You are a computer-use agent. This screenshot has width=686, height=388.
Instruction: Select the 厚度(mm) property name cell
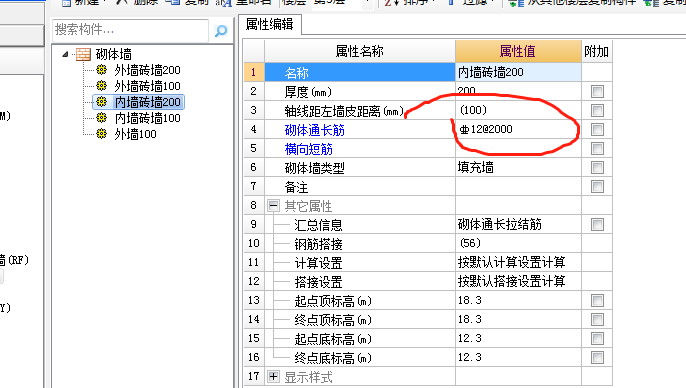click(x=360, y=91)
